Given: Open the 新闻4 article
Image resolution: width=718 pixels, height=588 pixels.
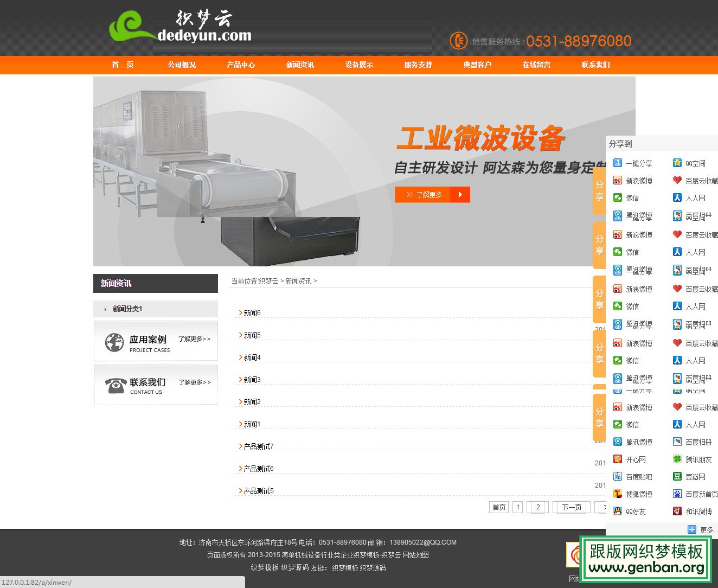Looking at the screenshot, I should [252, 357].
